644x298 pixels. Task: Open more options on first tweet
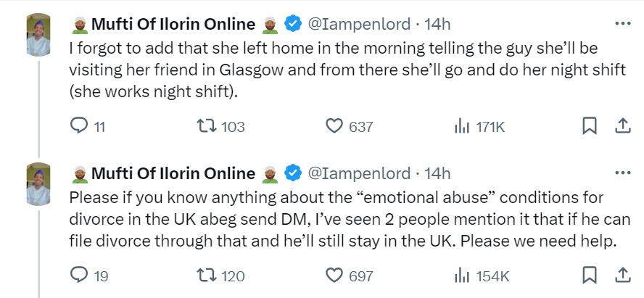tap(622, 24)
